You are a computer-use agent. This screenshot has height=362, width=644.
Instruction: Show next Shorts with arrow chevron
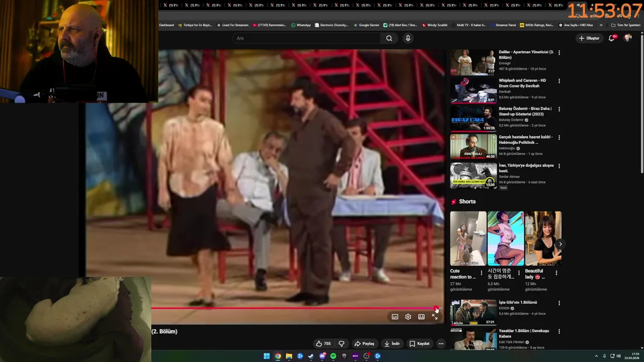point(560,244)
